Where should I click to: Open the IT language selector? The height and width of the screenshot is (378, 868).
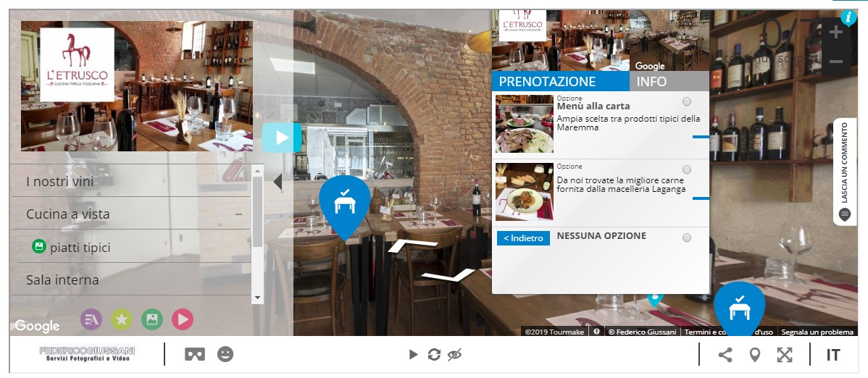833,355
